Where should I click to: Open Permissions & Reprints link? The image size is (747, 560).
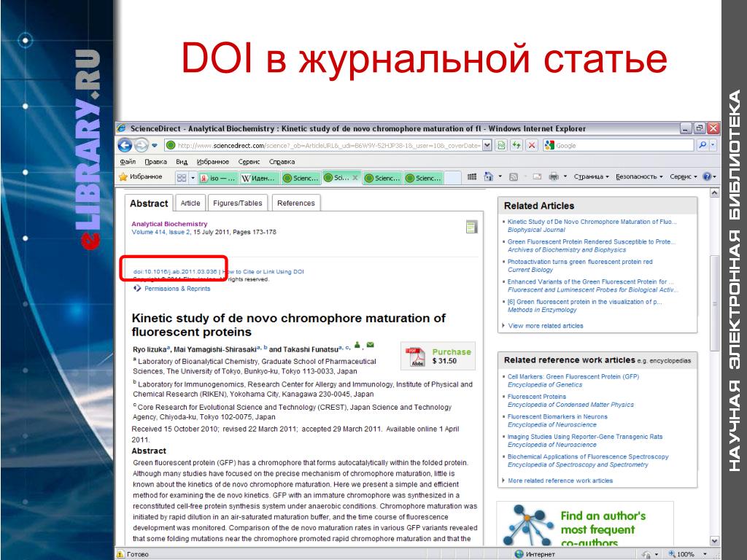tap(177, 289)
